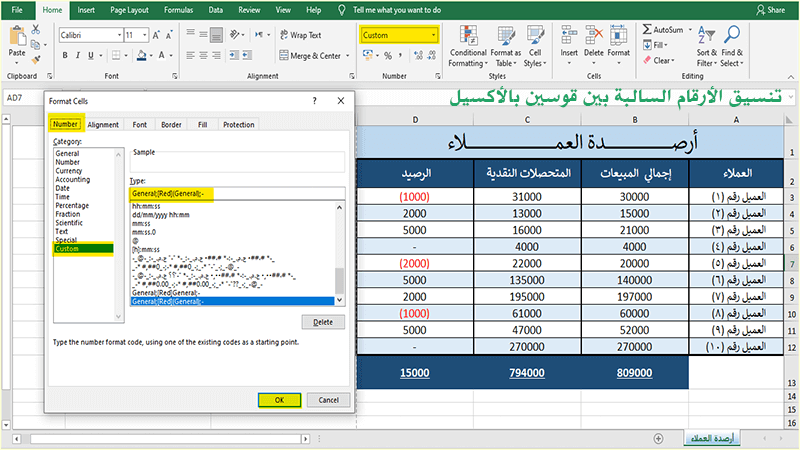Select the Format Painter brush
Viewport: 800px width, 450px height.
(x=36, y=60)
